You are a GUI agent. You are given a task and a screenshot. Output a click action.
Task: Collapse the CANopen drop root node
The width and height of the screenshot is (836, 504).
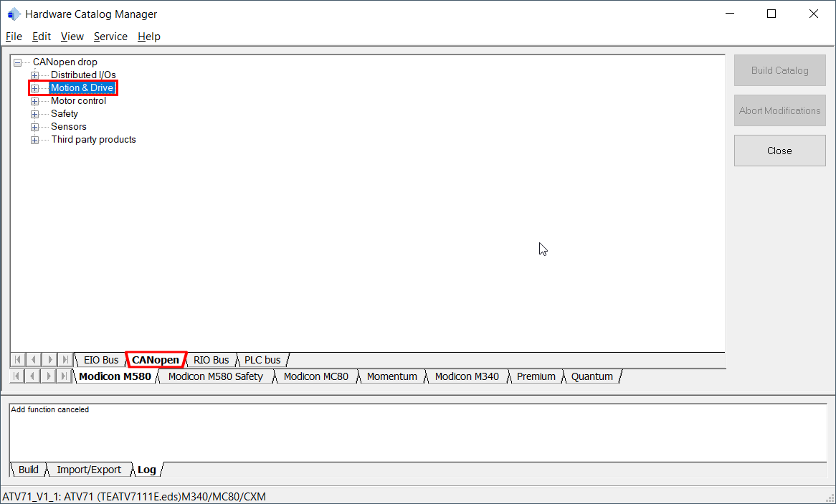(x=18, y=62)
